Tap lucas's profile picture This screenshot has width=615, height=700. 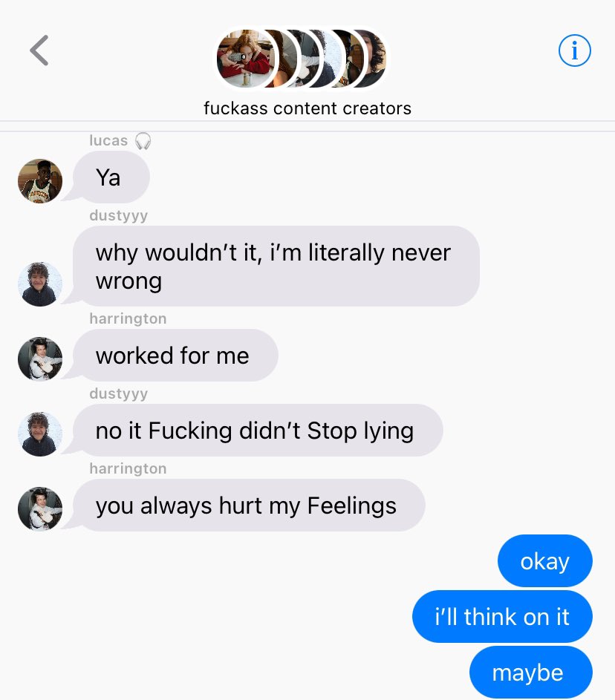(x=40, y=181)
